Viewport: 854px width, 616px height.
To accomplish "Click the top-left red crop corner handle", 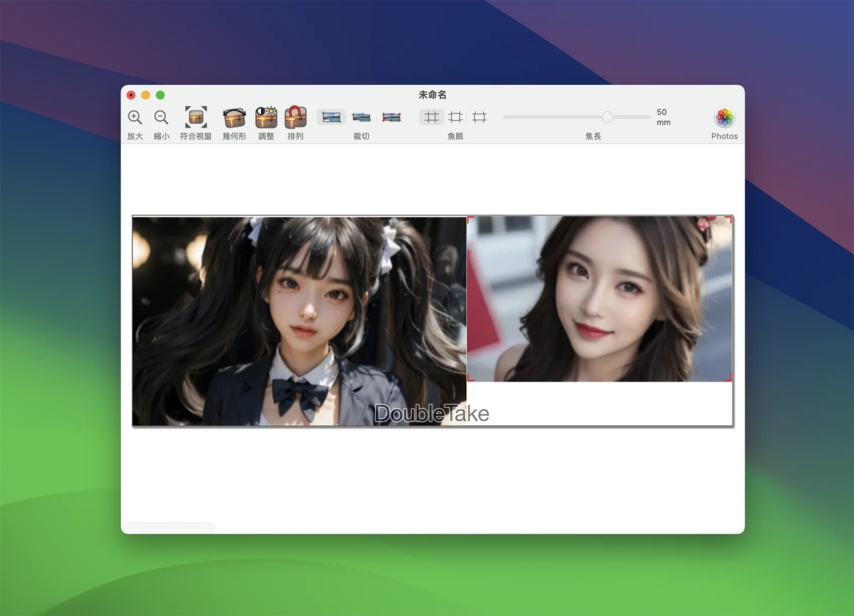I will click(470, 219).
